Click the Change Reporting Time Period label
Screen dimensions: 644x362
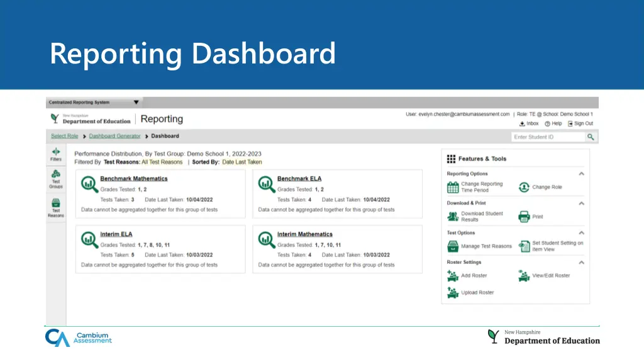coord(482,187)
